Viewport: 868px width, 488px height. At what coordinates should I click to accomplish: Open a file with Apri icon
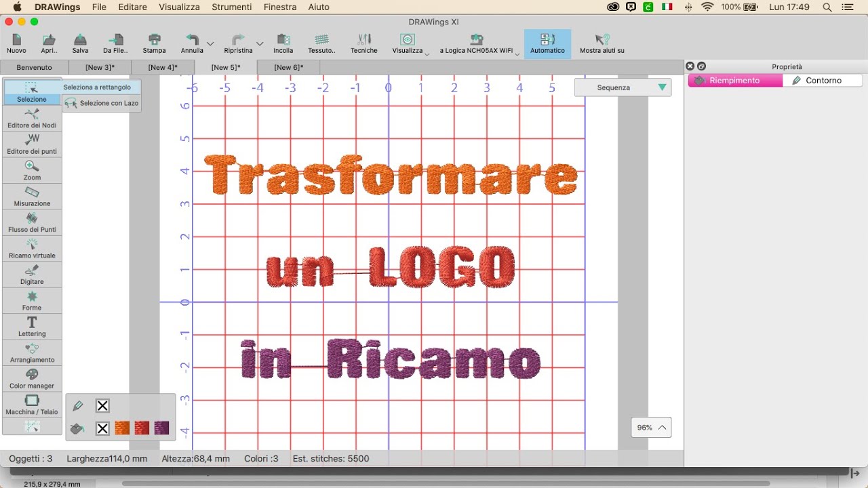pos(49,44)
